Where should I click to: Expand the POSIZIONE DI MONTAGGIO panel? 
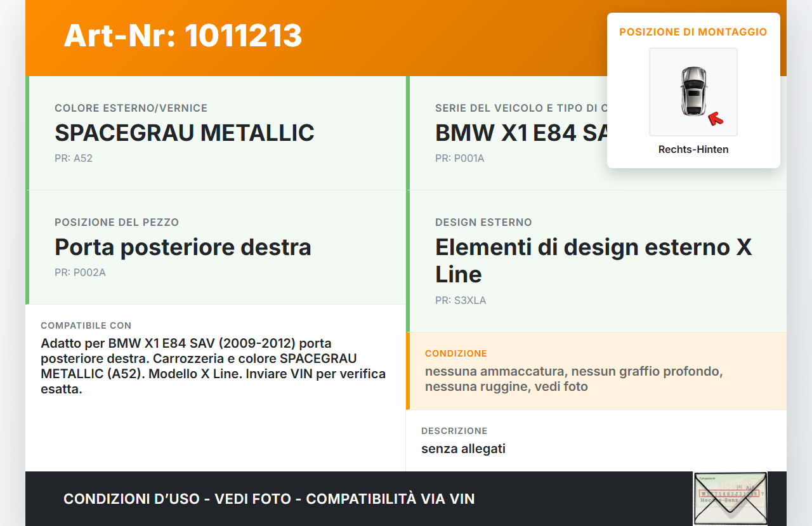[693, 31]
